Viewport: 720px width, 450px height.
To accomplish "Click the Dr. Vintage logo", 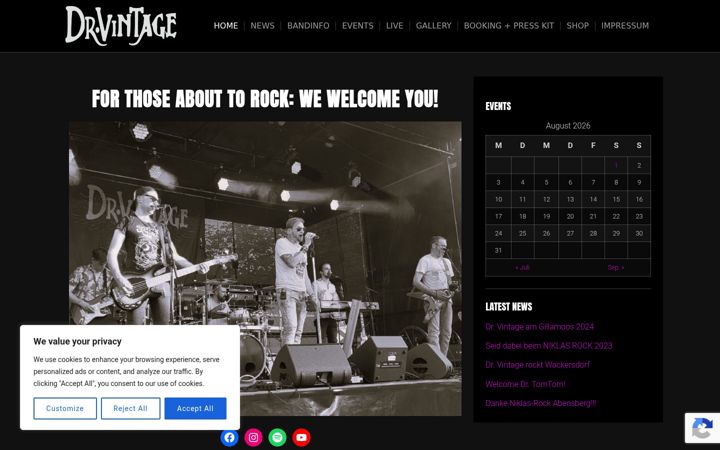I will [x=121, y=26].
